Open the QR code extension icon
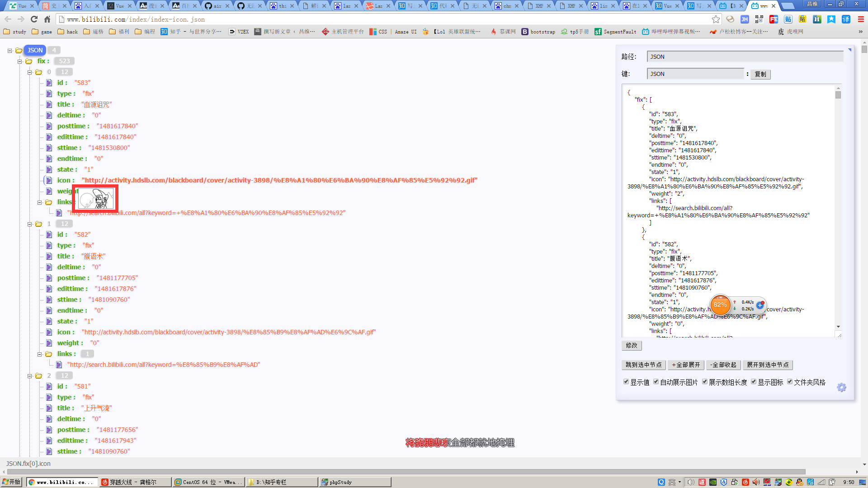Viewport: 868px width, 488px height. click(759, 19)
